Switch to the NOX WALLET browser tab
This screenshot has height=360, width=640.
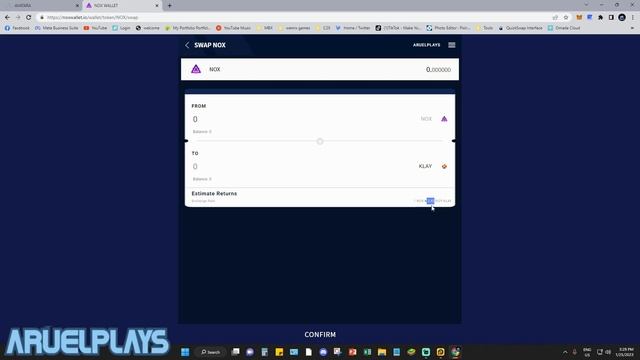point(121,6)
